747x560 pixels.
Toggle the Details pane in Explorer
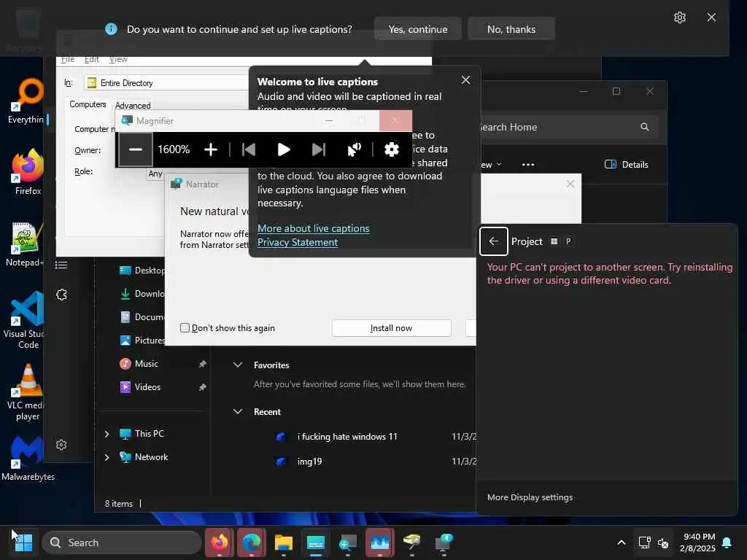coord(627,164)
